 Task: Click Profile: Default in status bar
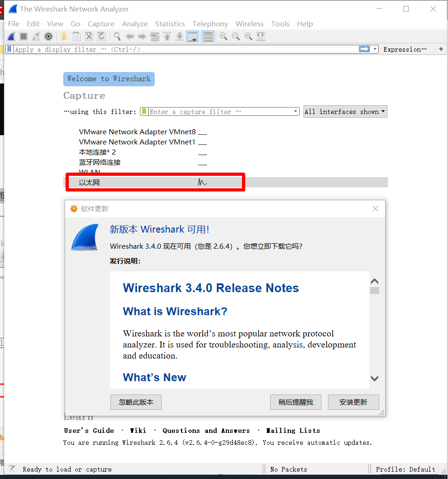405,469
